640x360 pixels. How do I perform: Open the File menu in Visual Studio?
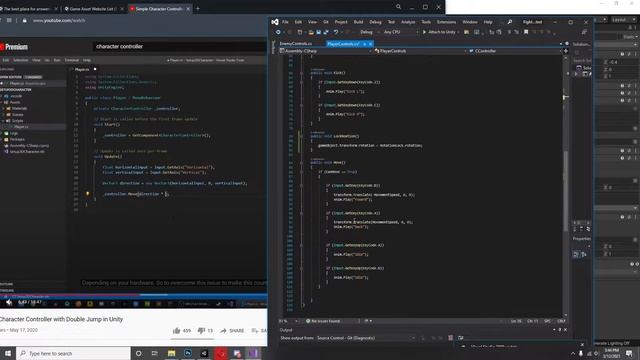pyautogui.click(x=285, y=22)
